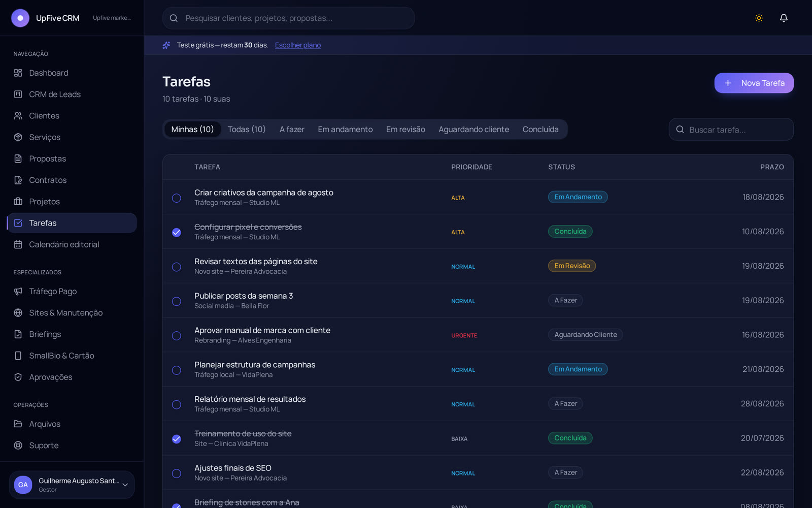Open 'Em Revisão' status badge
This screenshot has height=508, width=812.
[x=572, y=266]
